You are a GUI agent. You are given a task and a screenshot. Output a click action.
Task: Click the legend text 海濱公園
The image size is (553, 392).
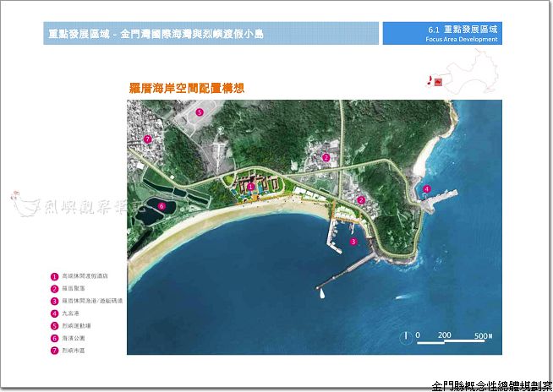[74, 338]
